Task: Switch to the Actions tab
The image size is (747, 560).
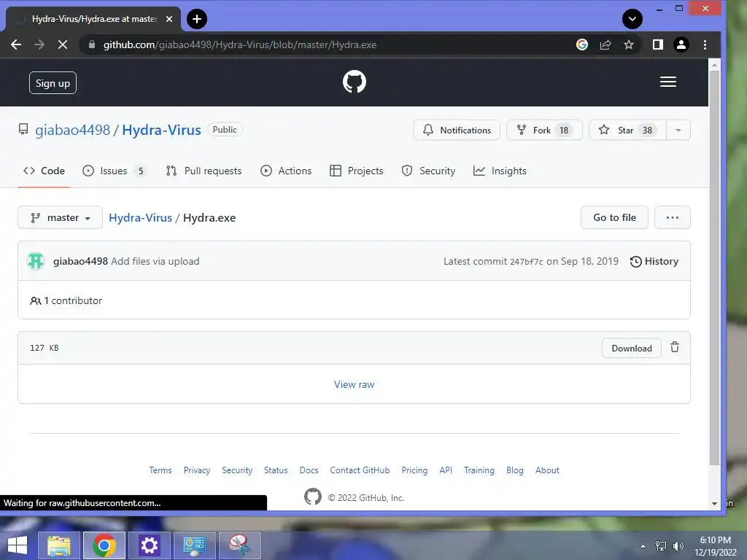Action: 286,171
